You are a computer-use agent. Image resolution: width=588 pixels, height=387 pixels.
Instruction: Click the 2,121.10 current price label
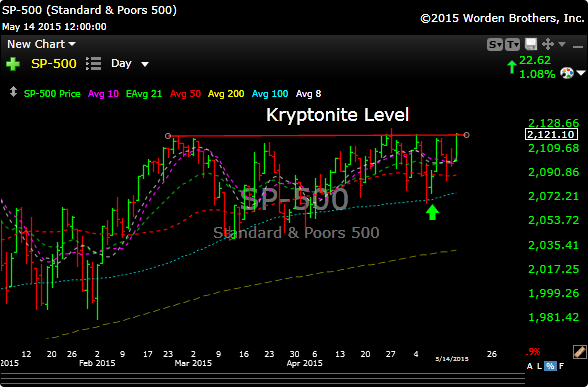tap(551, 134)
